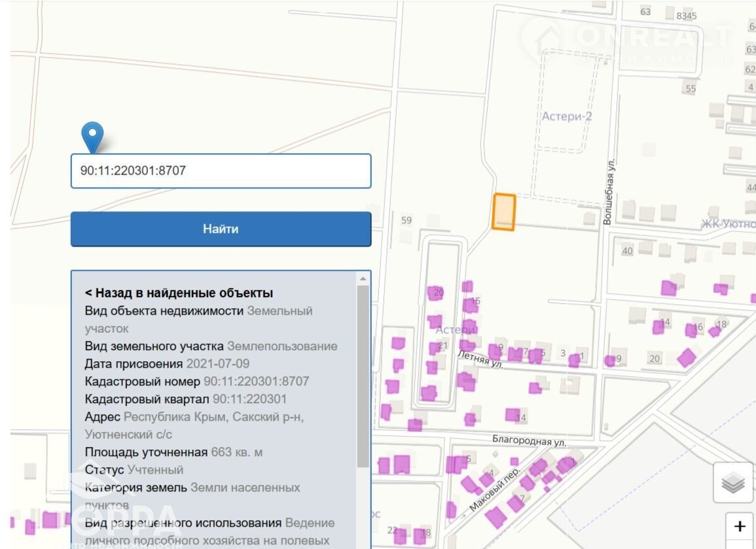Click the Кадастровый квартал value 90:11:220301
756x549 pixels.
[x=249, y=399]
